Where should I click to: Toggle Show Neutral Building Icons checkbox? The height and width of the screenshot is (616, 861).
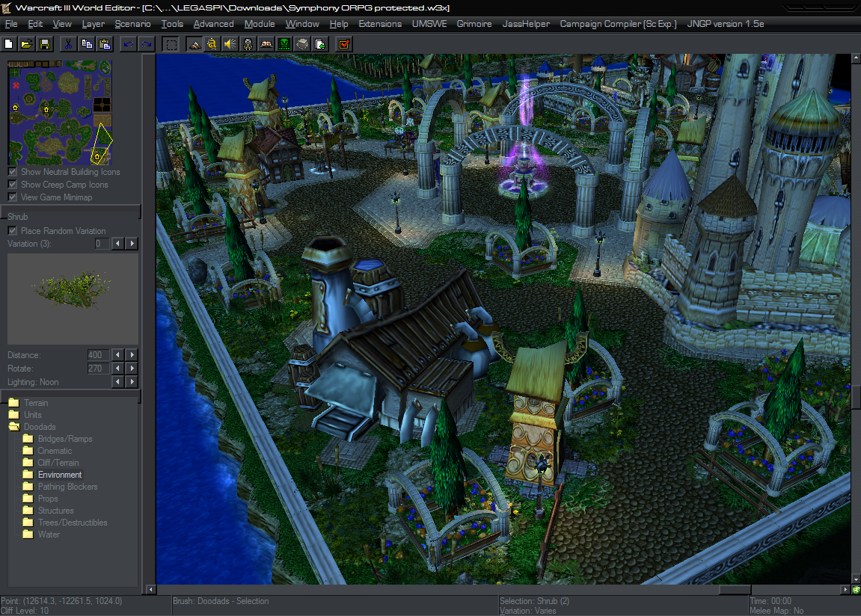pyautogui.click(x=12, y=172)
